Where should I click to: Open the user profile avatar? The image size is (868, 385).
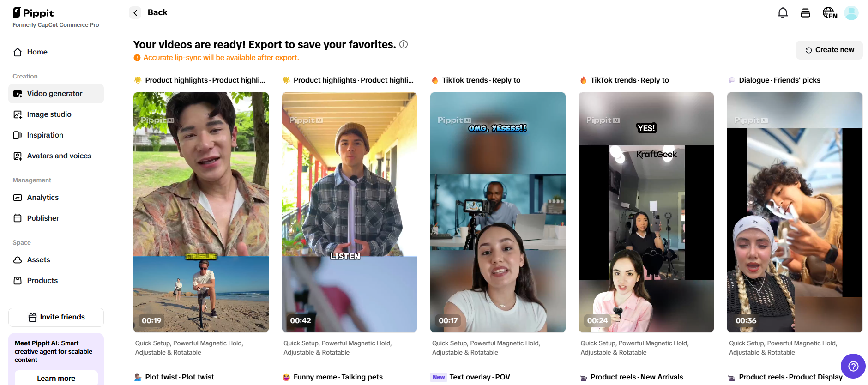(851, 13)
